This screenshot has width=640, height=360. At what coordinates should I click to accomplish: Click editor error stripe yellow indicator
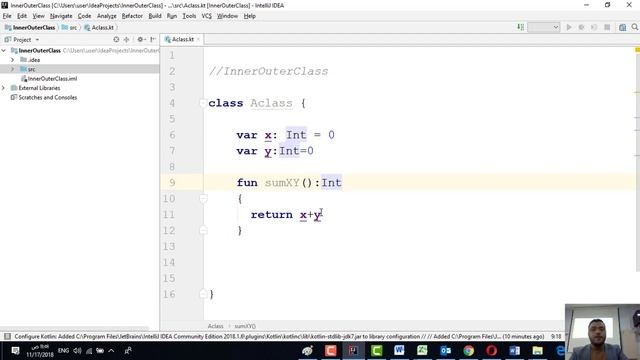(x=637, y=50)
